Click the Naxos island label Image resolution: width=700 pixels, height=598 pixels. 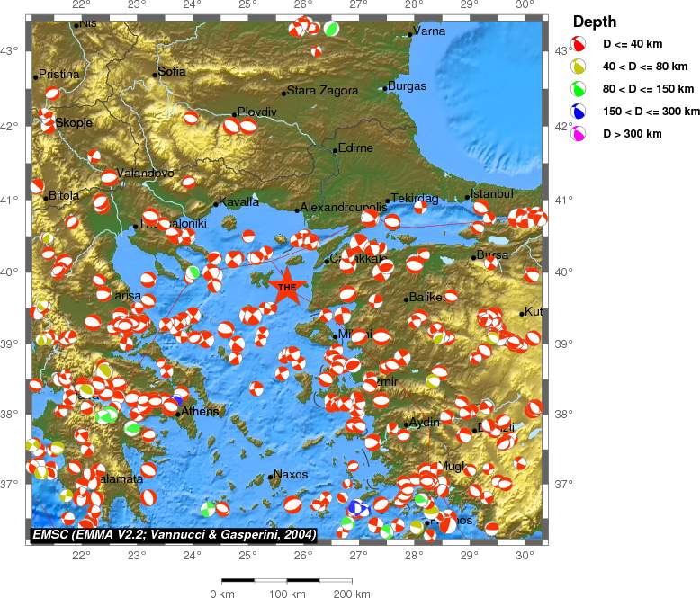[x=291, y=475]
